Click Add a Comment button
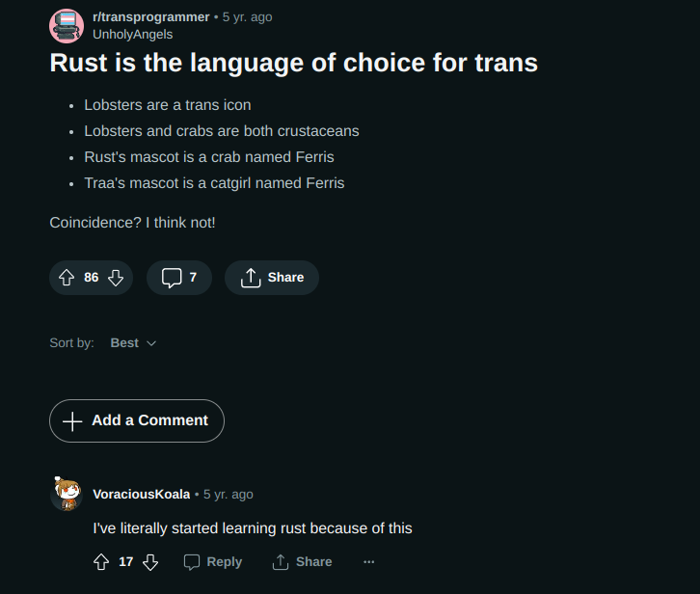Viewport: 700px width, 594px height. (137, 420)
